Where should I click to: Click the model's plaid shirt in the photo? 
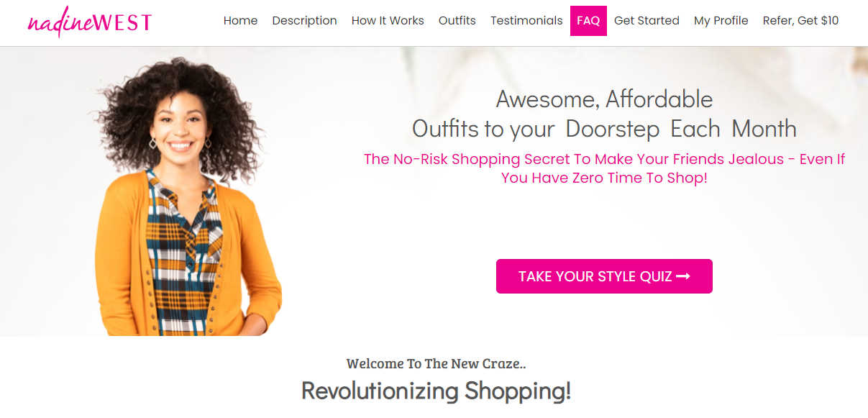pos(178,259)
